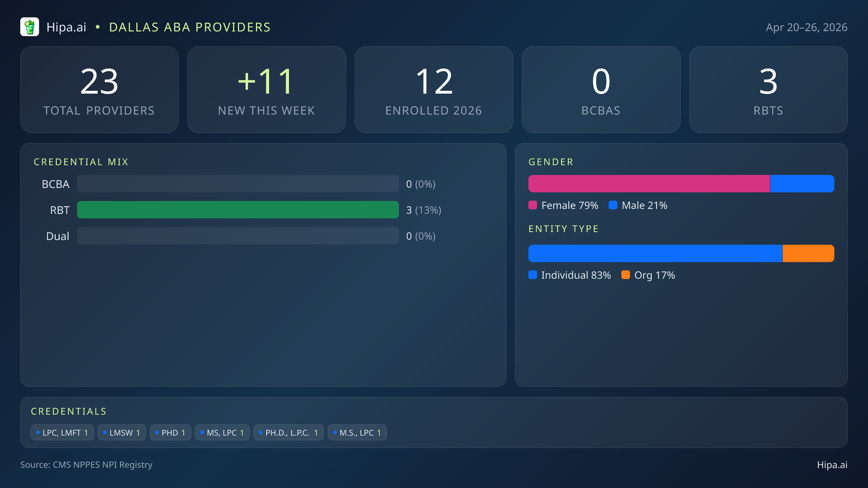Select the M.S., LPC credential chip

[x=357, y=433]
